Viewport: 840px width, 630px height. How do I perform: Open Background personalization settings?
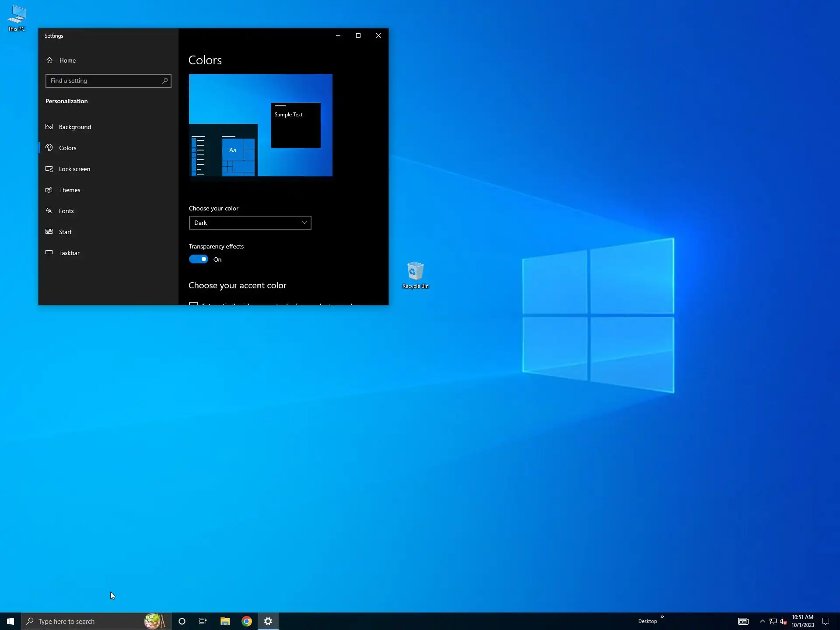click(x=75, y=127)
